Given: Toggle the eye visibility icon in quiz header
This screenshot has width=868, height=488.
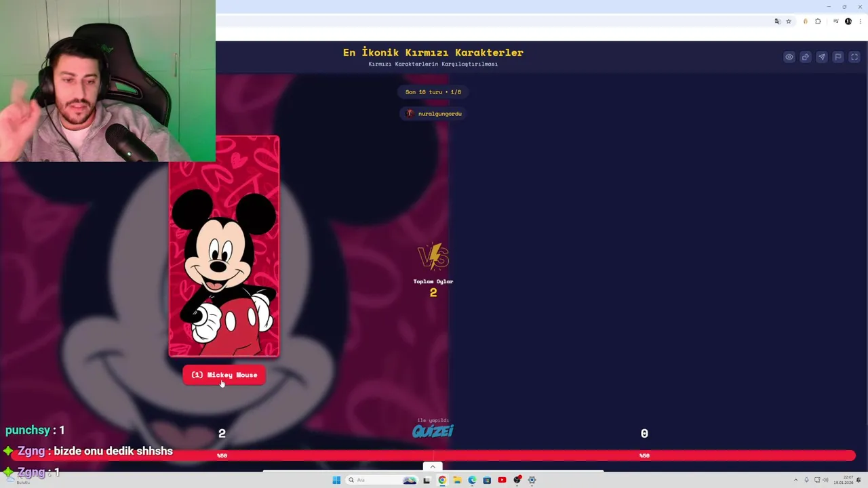Looking at the screenshot, I should (789, 57).
